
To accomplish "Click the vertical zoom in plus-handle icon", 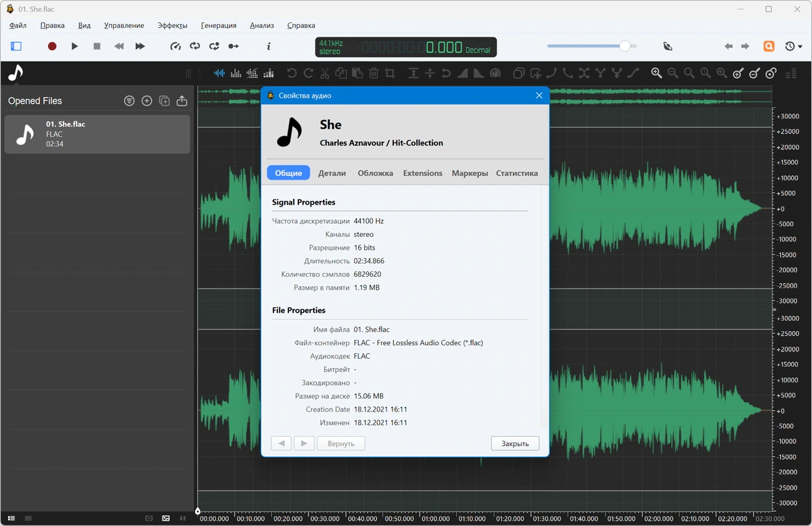I will pyautogui.click(x=738, y=73).
